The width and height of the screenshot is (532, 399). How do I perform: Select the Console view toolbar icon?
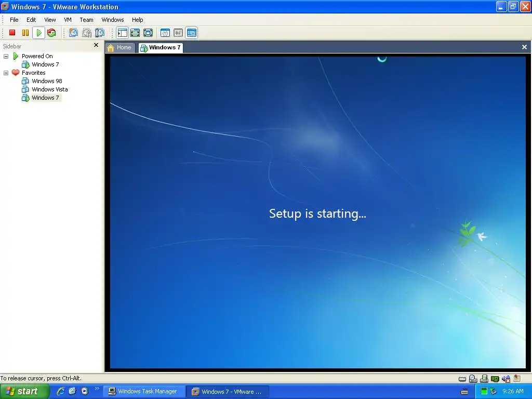[x=192, y=33]
